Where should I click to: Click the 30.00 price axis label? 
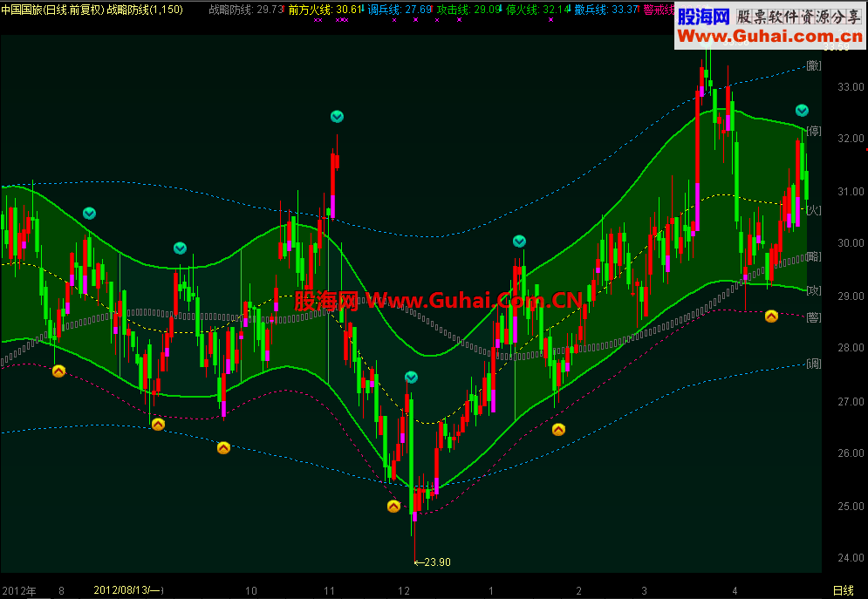tap(851, 242)
